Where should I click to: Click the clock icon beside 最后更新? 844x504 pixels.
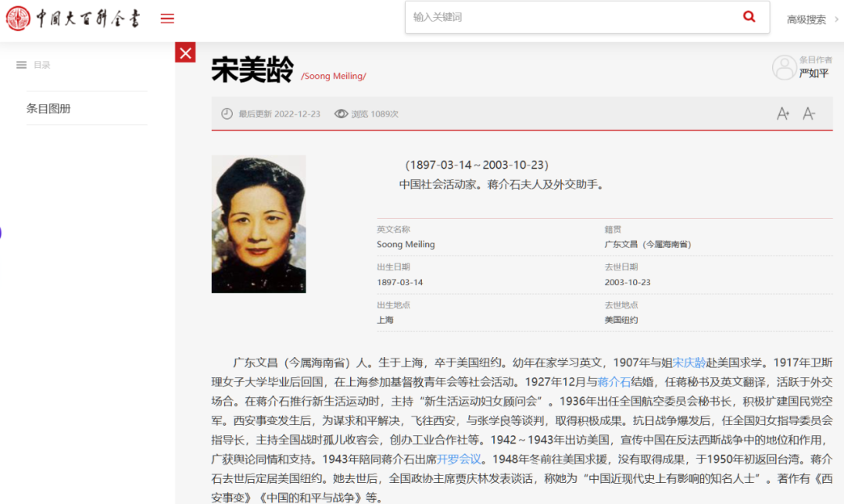(x=227, y=113)
